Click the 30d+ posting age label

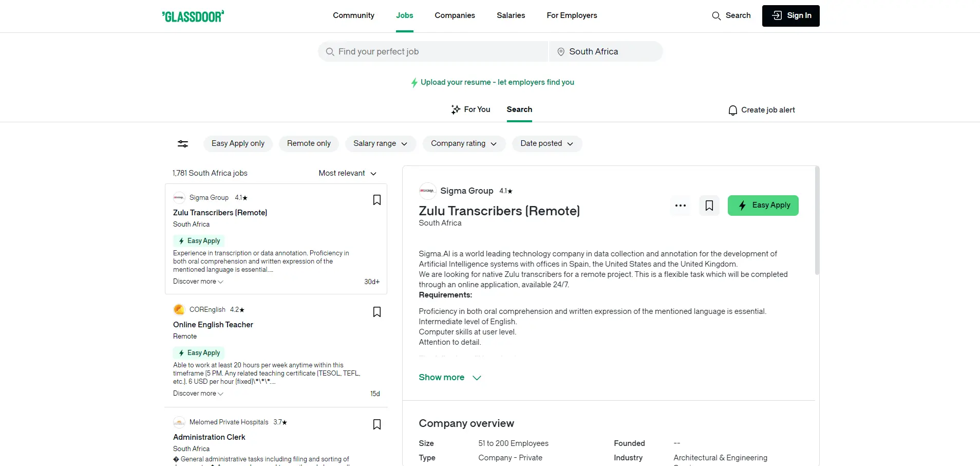[372, 282]
